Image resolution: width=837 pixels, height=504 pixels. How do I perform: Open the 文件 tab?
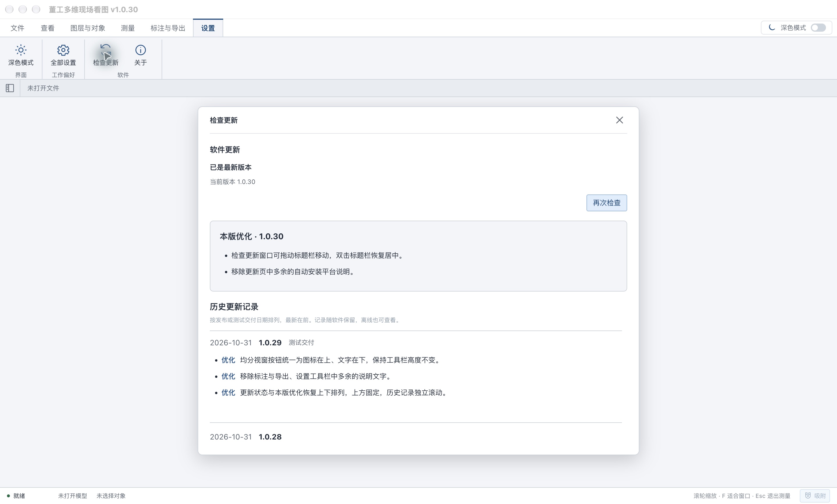pyautogui.click(x=17, y=28)
